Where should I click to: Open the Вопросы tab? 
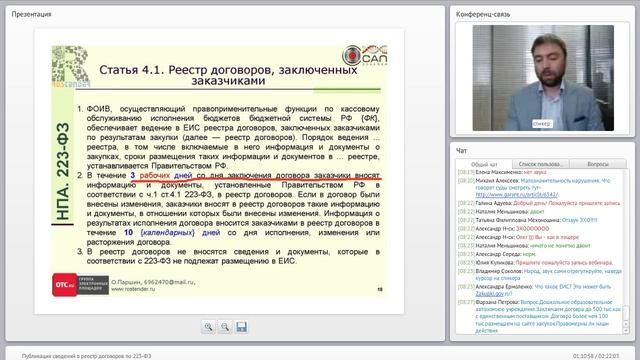coord(598,164)
